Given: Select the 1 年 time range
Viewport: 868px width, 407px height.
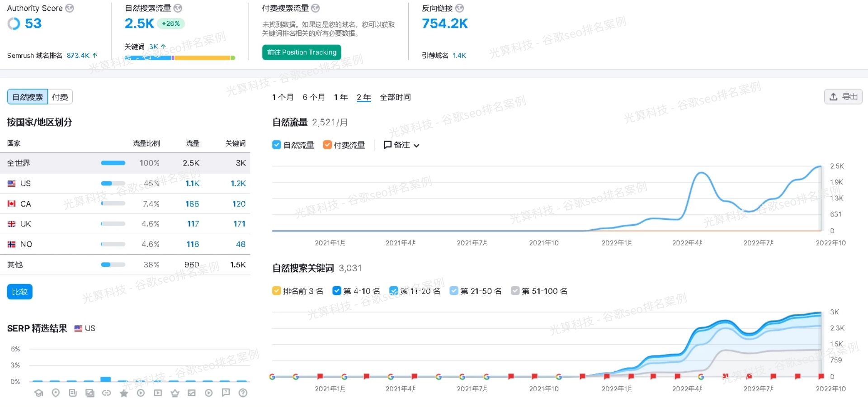Looking at the screenshot, I should click(340, 97).
